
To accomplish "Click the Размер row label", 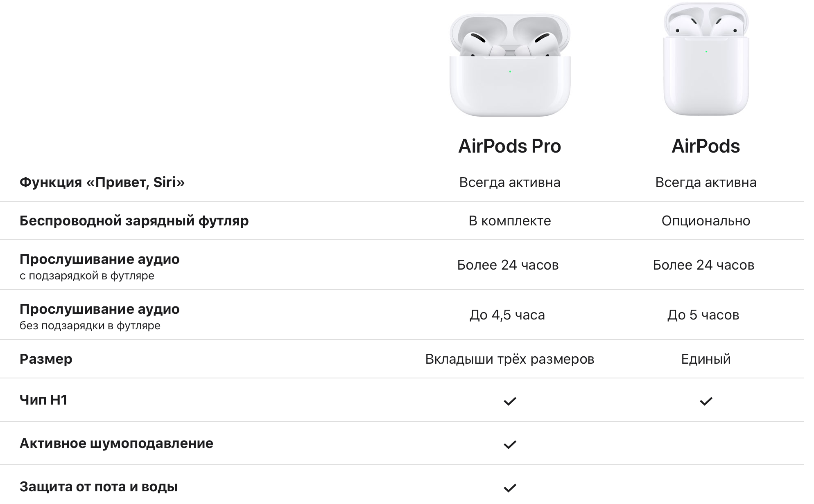I will (46, 359).
